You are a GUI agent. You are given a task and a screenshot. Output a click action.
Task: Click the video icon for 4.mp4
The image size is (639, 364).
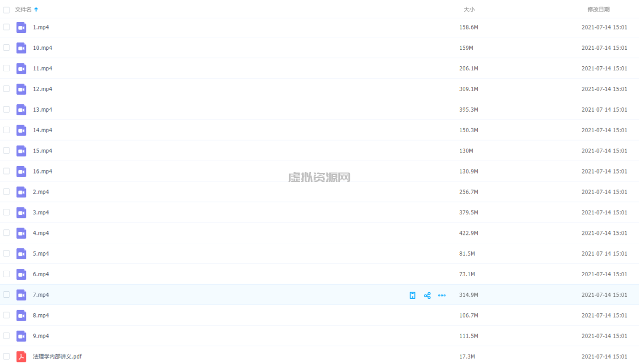point(21,233)
